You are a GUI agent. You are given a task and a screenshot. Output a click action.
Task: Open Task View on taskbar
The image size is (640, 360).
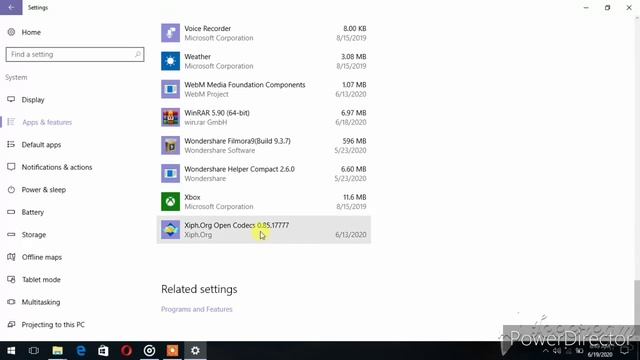pos(34,351)
